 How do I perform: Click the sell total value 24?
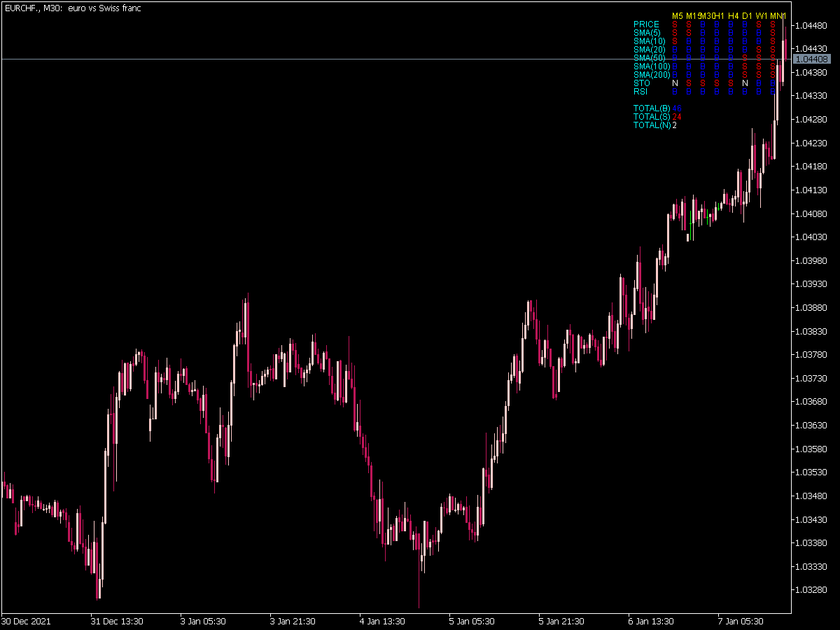(677, 117)
